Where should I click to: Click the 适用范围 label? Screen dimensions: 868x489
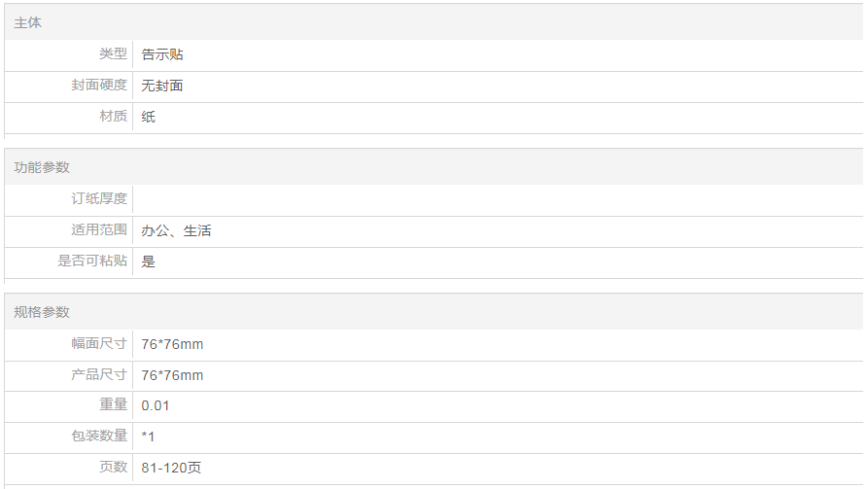(99, 230)
